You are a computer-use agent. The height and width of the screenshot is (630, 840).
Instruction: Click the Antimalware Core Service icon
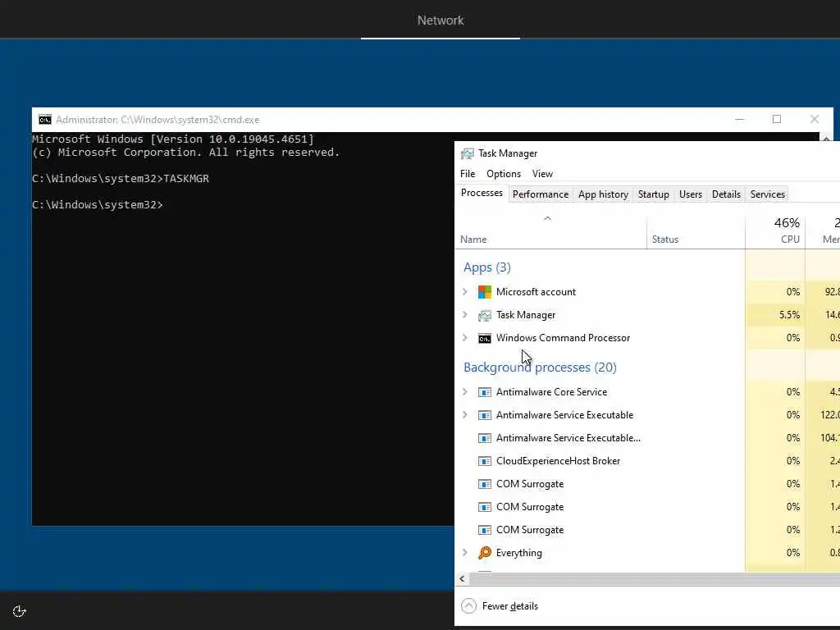point(484,392)
